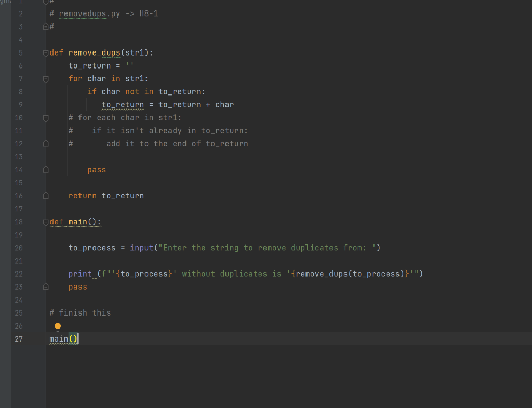Click the intention action lightbulb icon

[x=57, y=327]
